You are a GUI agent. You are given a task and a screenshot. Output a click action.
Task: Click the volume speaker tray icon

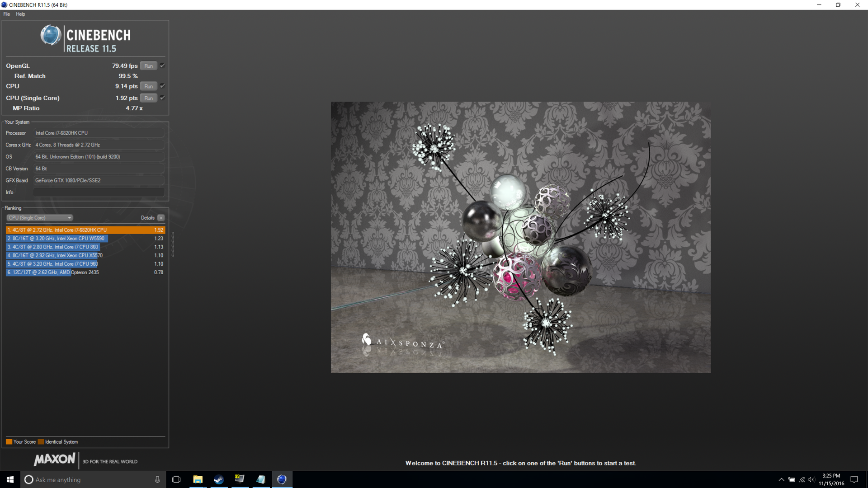coord(811,479)
